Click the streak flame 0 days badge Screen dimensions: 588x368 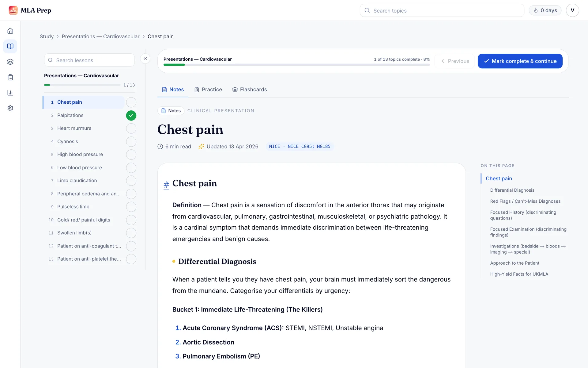pos(545,10)
